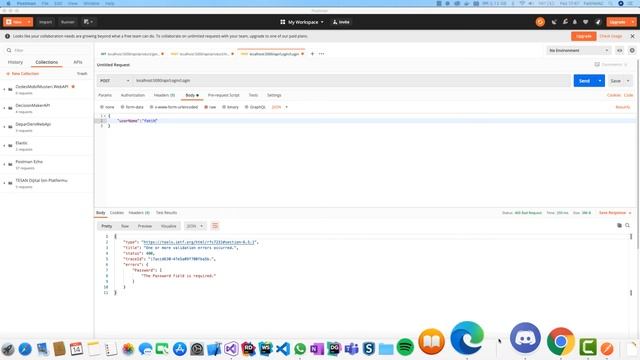The height and width of the screenshot is (360, 640).
Task: Click the New Collection link
Action: (x=22, y=73)
